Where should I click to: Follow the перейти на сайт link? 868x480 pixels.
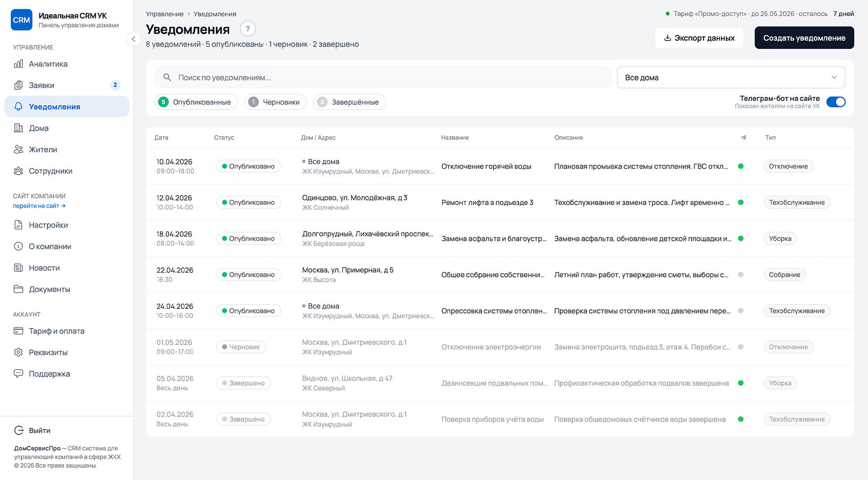pyautogui.click(x=39, y=206)
